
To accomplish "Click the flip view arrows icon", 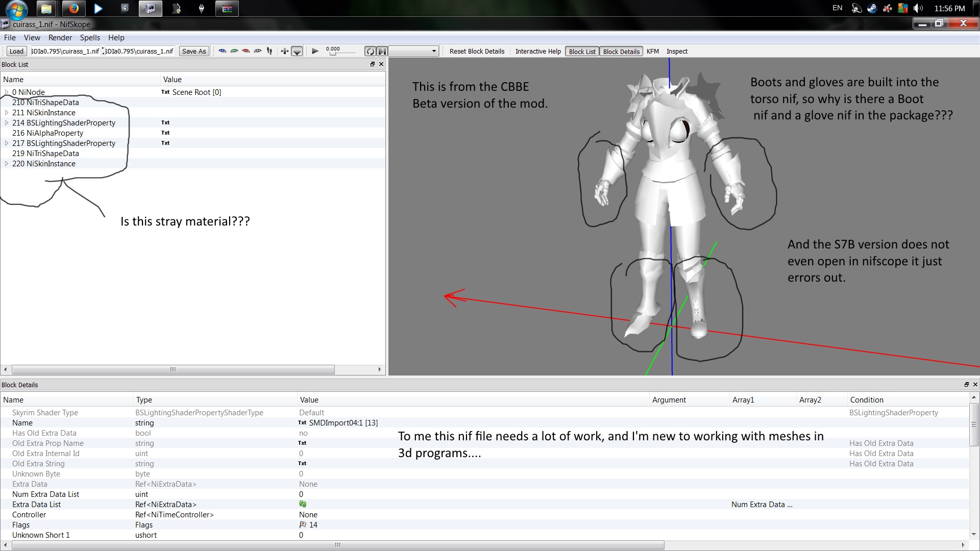I will pos(285,51).
